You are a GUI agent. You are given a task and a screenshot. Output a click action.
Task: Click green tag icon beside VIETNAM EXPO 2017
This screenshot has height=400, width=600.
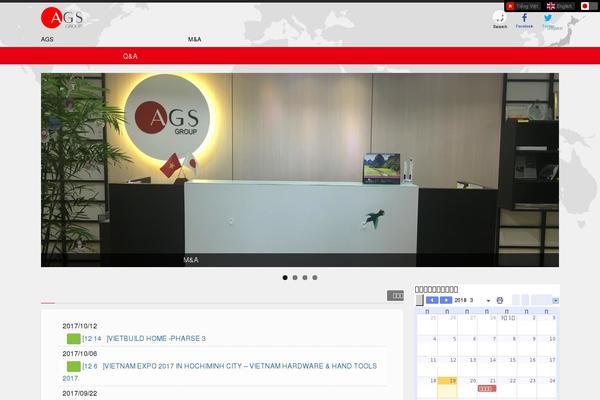point(73,366)
